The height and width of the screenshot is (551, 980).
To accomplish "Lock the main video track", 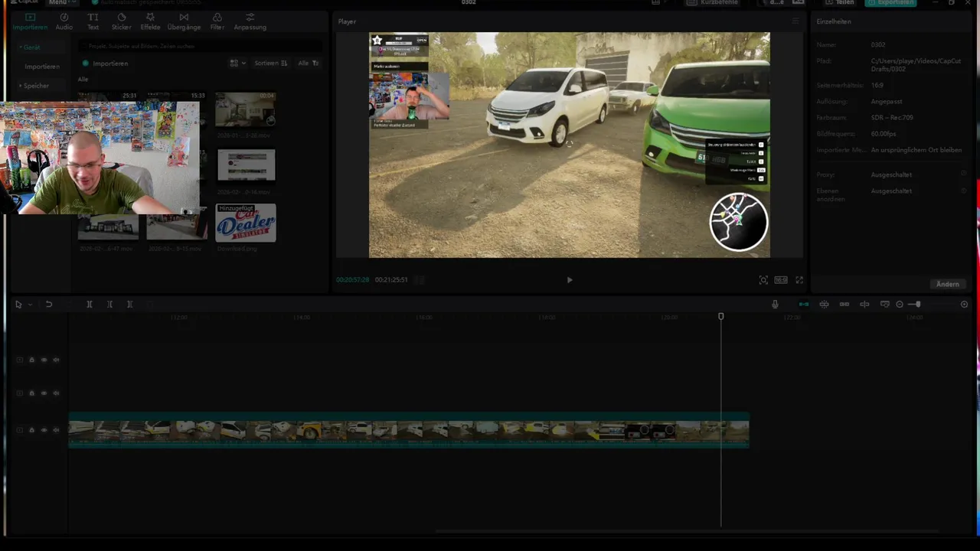I will [x=31, y=430].
